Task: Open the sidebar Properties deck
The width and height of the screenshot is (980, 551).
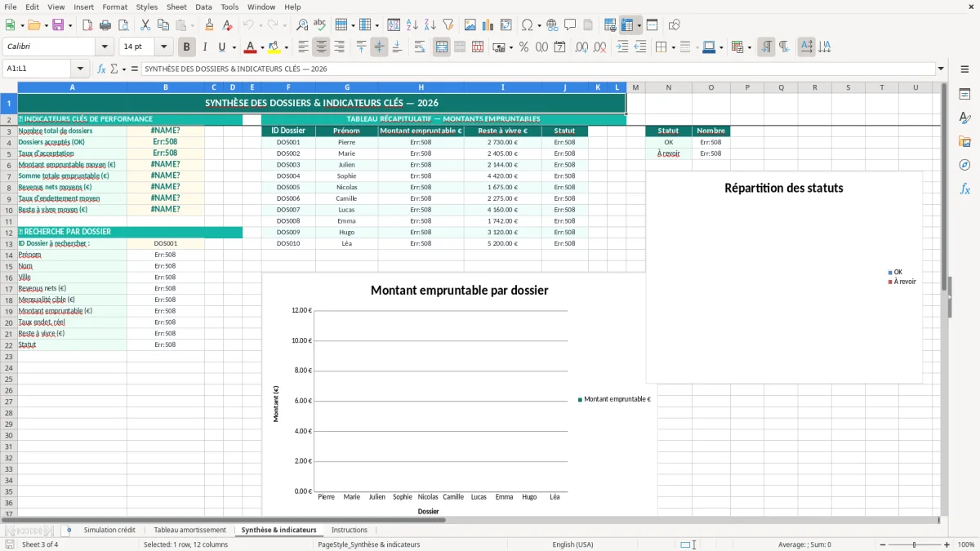Action: click(964, 95)
